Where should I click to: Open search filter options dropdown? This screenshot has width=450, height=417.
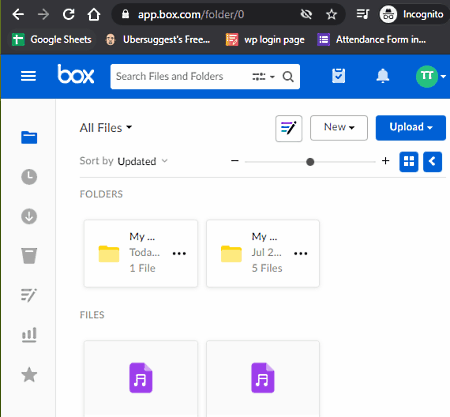pos(263,77)
